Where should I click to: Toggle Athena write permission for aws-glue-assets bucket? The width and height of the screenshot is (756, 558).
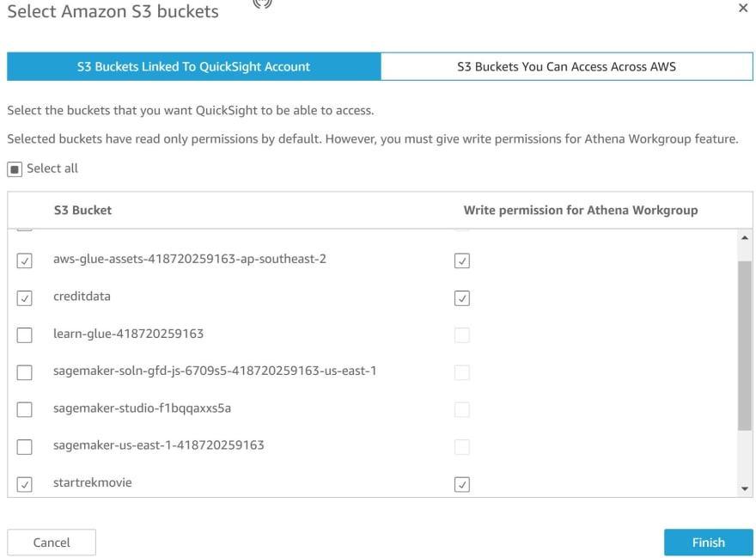click(462, 261)
